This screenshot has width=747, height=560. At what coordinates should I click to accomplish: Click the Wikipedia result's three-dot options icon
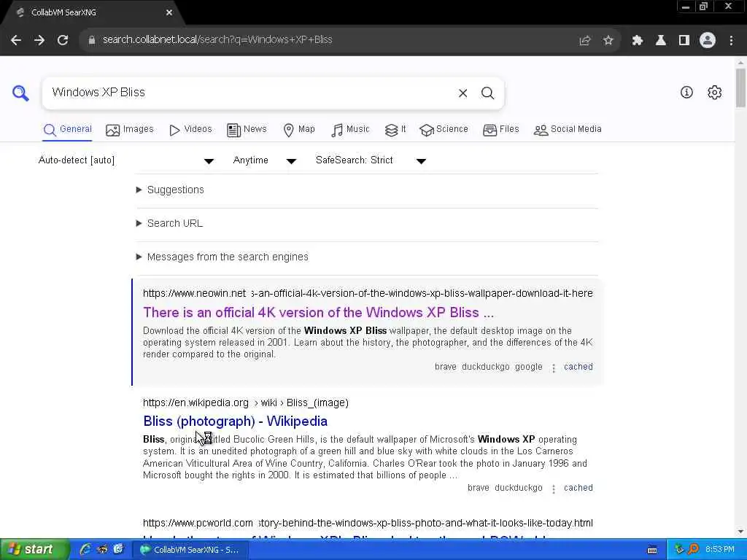pos(554,489)
